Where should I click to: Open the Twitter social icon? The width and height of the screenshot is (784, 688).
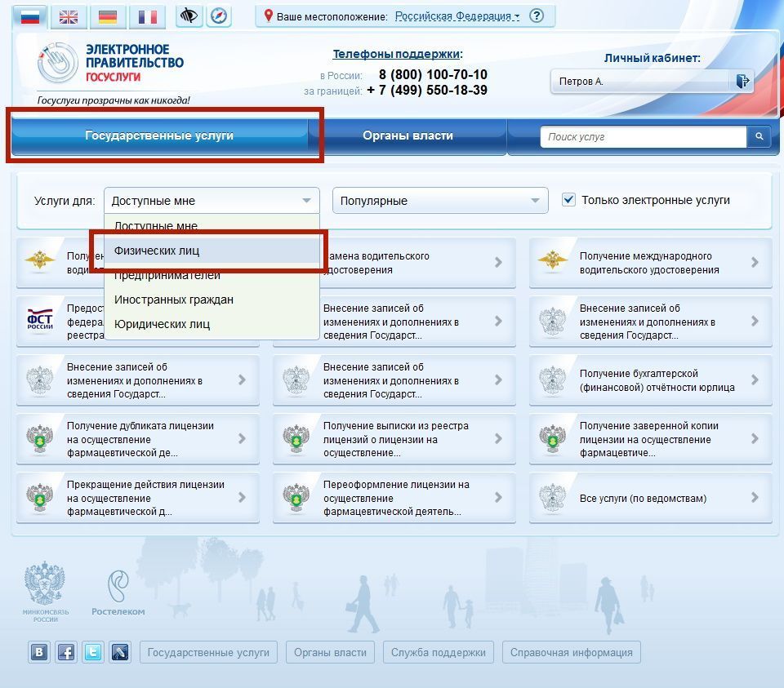pyautogui.click(x=93, y=652)
